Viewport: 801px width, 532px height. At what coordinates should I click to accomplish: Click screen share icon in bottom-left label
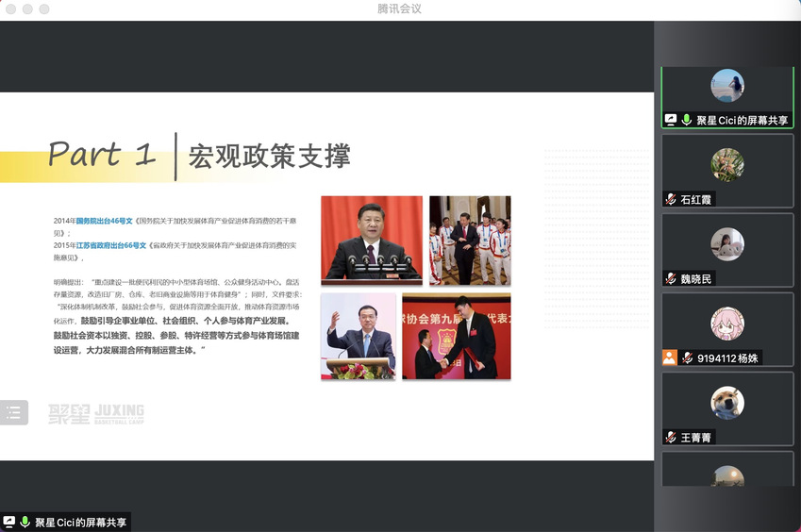(9, 522)
